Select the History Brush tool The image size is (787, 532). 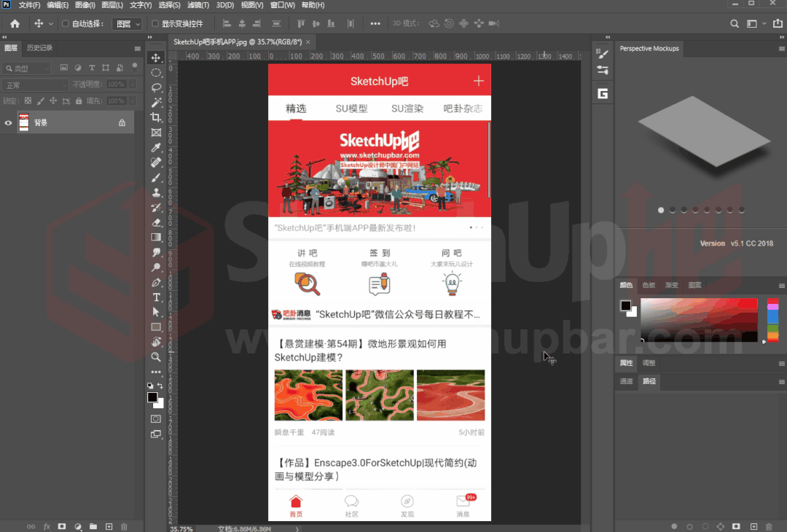click(156, 207)
